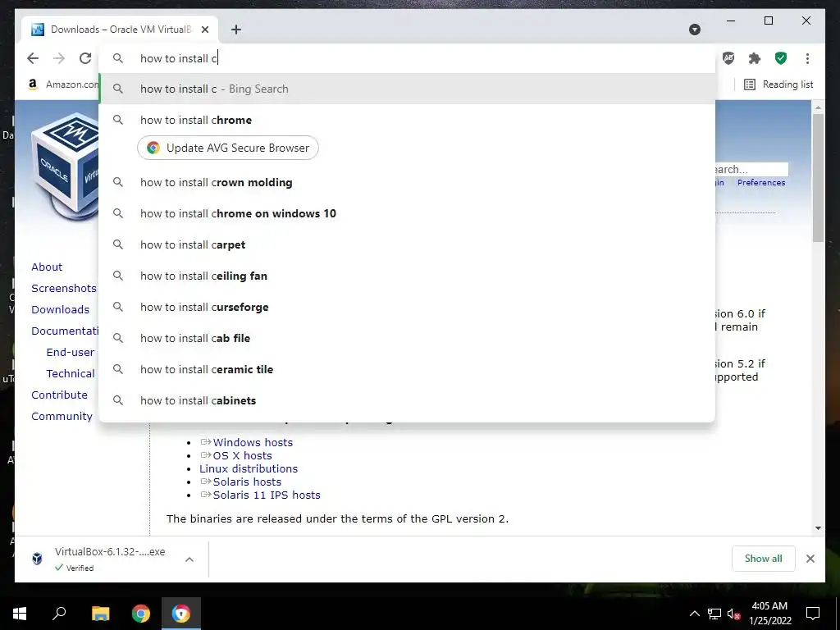Click the browser back arrow
Screen dimensions: 840x630
pyautogui.click(x=33, y=58)
